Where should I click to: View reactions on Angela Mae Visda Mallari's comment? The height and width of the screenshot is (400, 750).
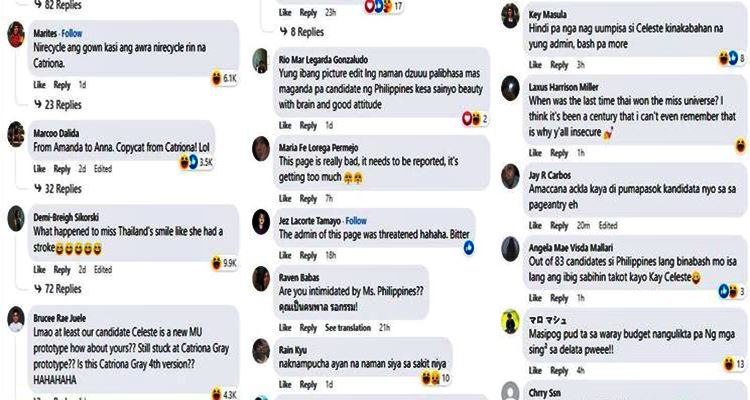click(732, 290)
